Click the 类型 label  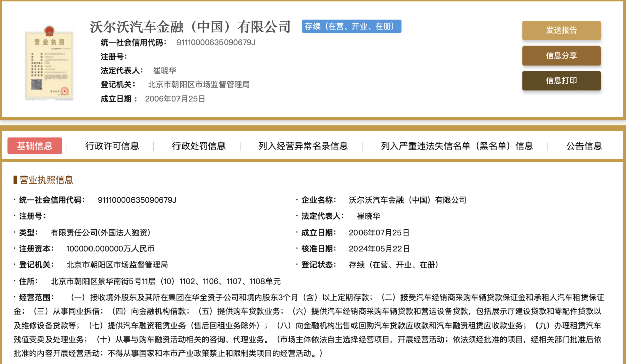pos(29,233)
